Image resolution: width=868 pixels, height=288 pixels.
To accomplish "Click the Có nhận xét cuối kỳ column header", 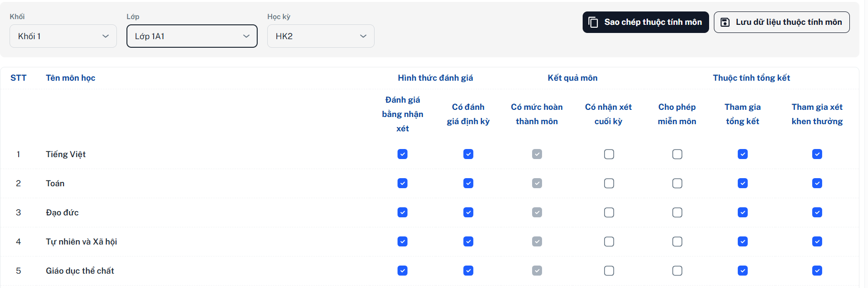I will (x=608, y=114).
